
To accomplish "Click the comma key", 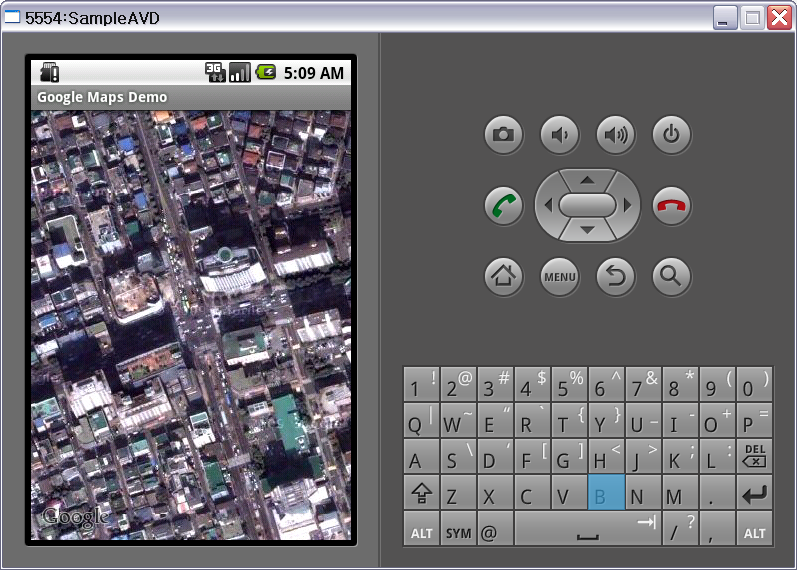I will (x=717, y=528).
